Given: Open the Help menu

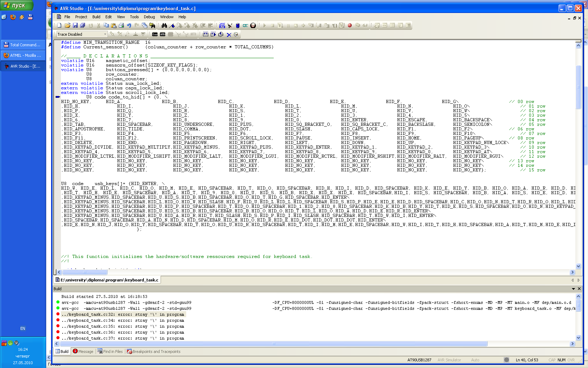Looking at the screenshot, I should point(182,17).
